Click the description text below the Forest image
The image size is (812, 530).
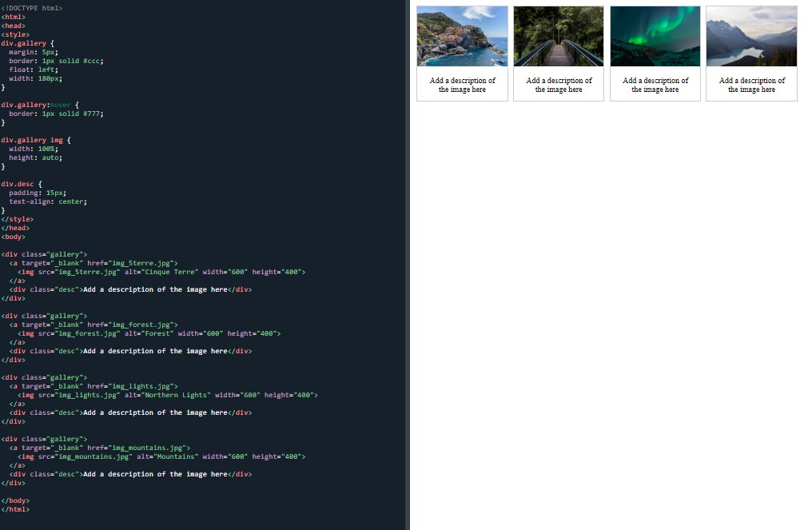pos(559,85)
